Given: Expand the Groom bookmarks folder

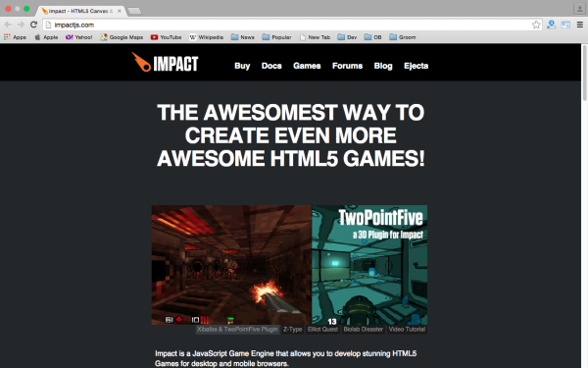Looking at the screenshot, I should coord(403,37).
